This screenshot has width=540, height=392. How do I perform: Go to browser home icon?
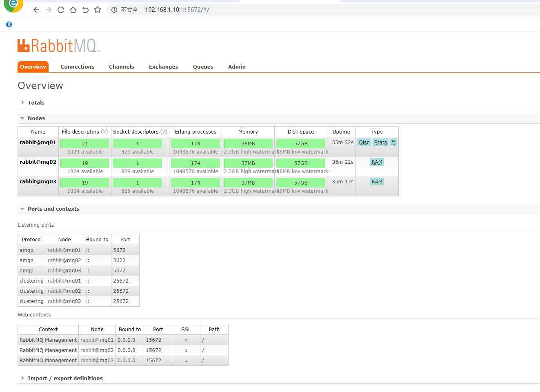73,10
